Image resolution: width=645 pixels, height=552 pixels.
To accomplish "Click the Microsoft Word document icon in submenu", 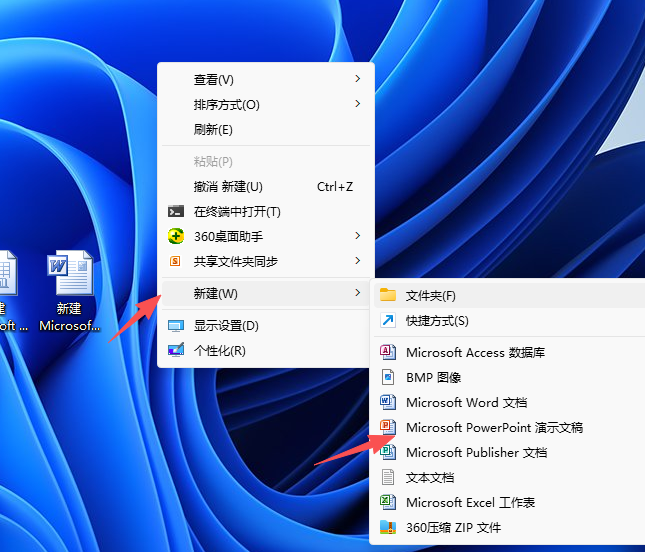I will (x=388, y=402).
